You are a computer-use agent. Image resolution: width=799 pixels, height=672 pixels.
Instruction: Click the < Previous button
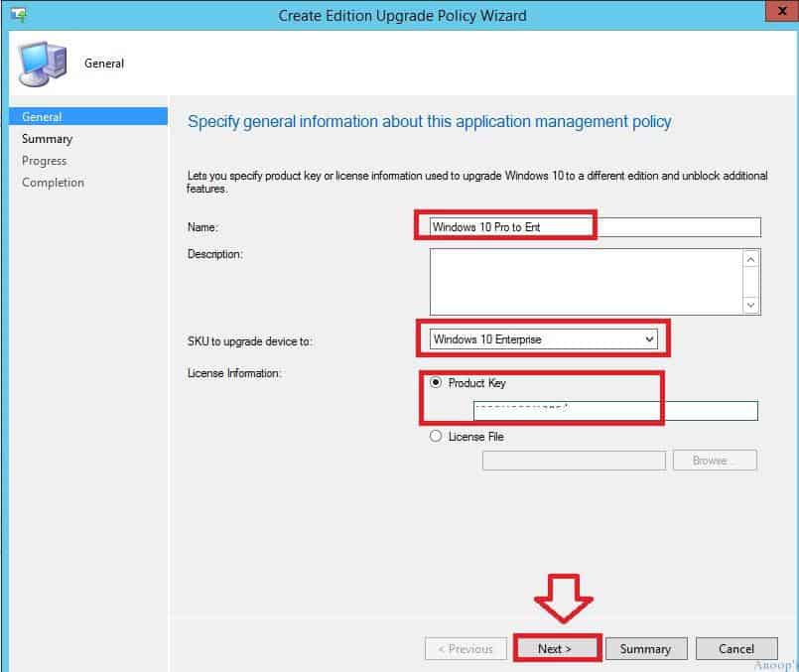466,648
